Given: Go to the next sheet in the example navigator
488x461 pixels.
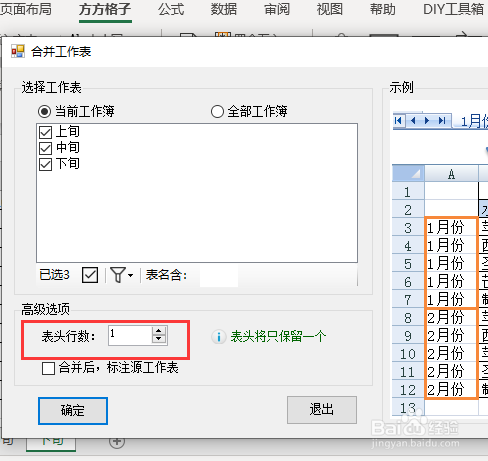Looking at the screenshot, I should click(x=427, y=120).
